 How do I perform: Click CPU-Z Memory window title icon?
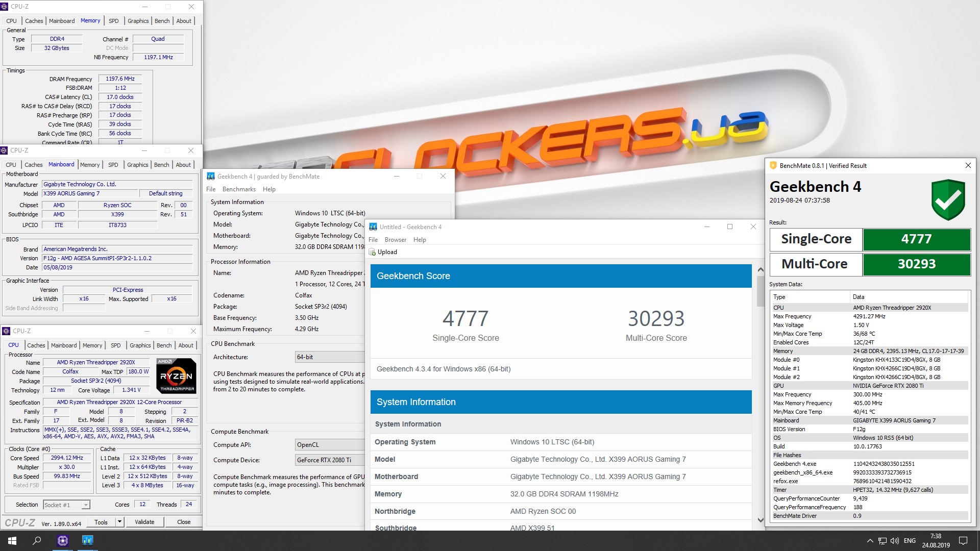tap(5, 7)
